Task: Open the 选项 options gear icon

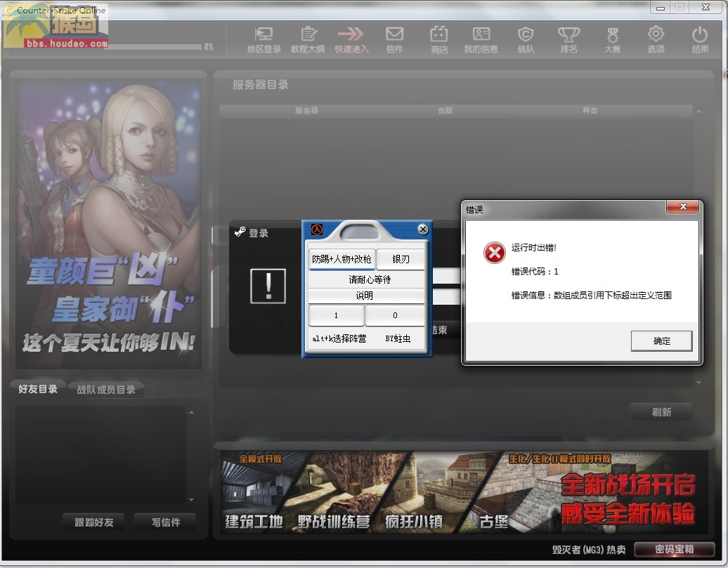Action: (x=656, y=40)
